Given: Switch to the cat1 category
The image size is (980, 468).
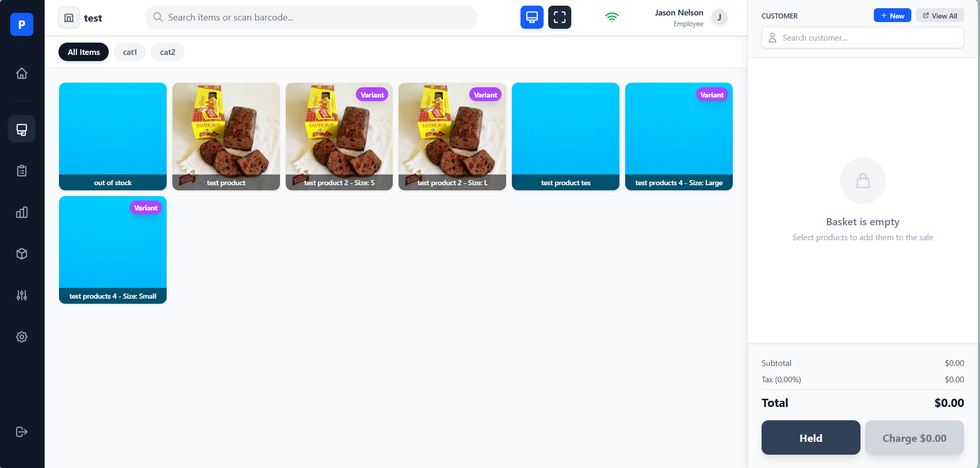Looking at the screenshot, I should click(x=130, y=52).
